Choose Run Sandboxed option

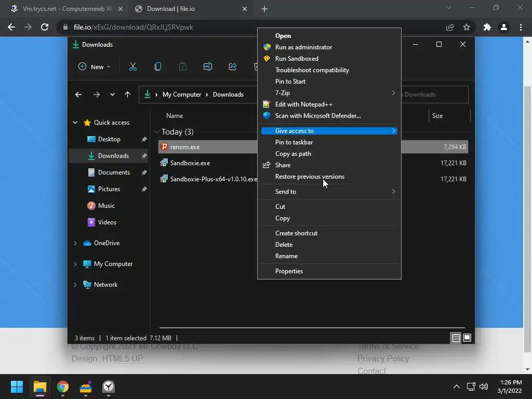[329, 58]
